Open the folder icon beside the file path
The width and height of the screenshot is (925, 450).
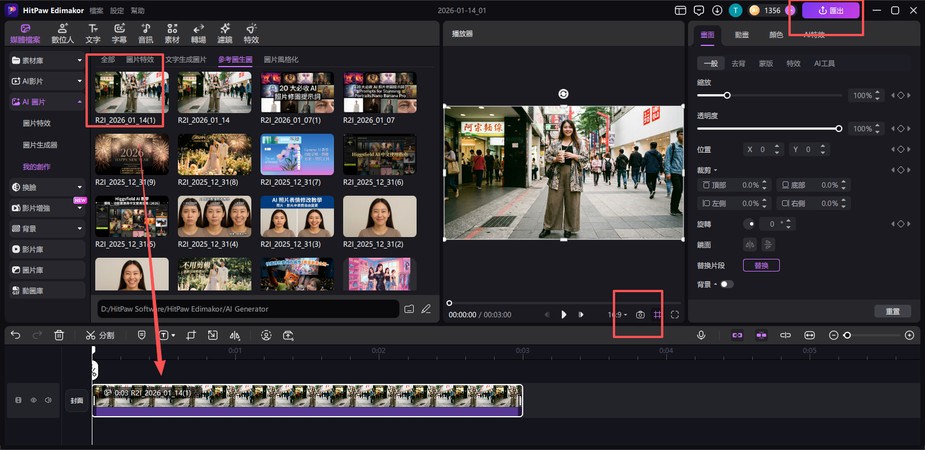409,309
